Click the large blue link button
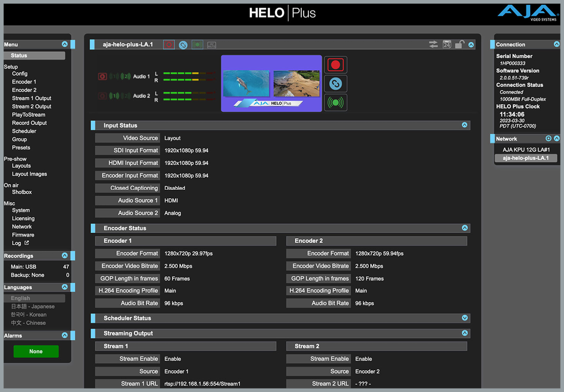Screen dimensions: 564x392 point(335,84)
